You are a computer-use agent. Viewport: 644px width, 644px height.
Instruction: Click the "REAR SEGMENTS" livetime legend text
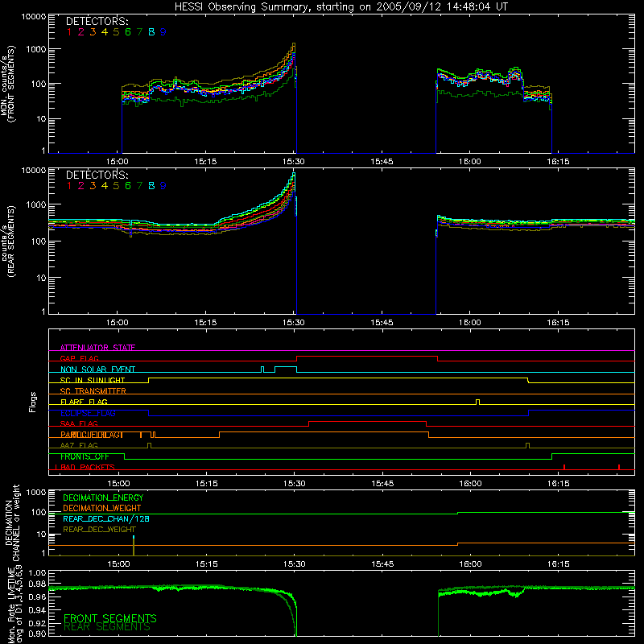coord(107,627)
